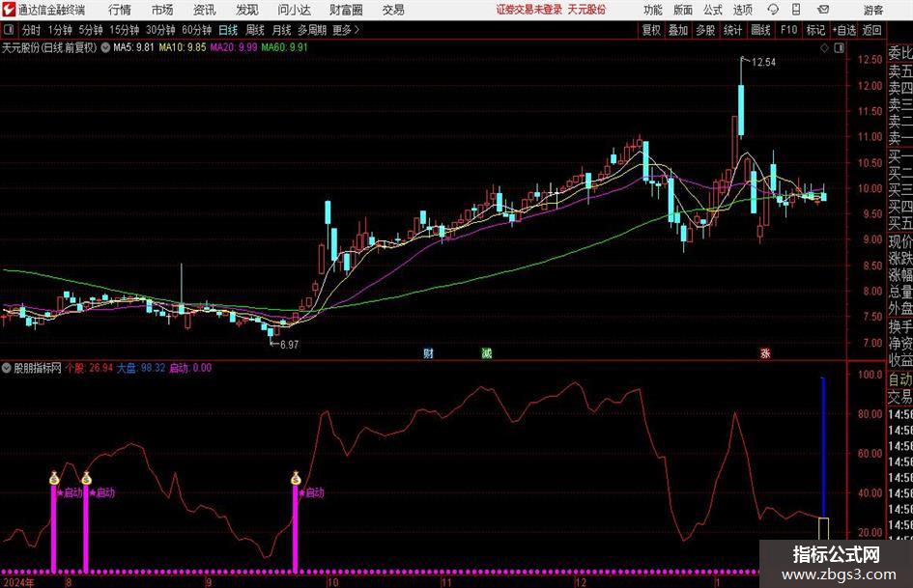Toggle the side panel icon at chart top right

(x=839, y=48)
